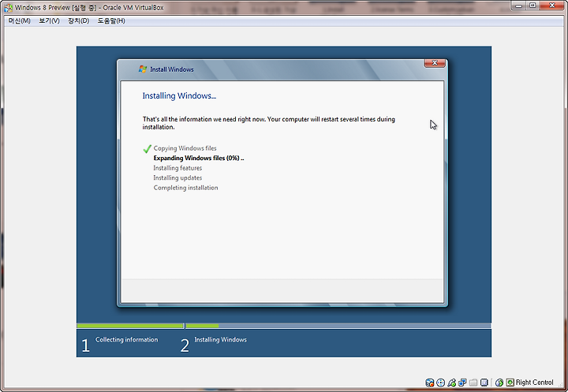Click the 'Installing features' step
Screen dimensions: 568x392
click(177, 168)
